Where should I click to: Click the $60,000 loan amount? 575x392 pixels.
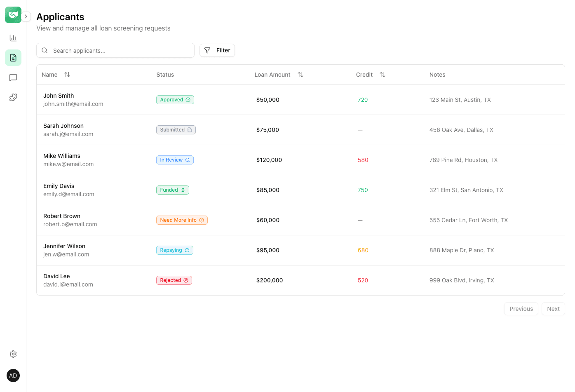click(x=268, y=220)
